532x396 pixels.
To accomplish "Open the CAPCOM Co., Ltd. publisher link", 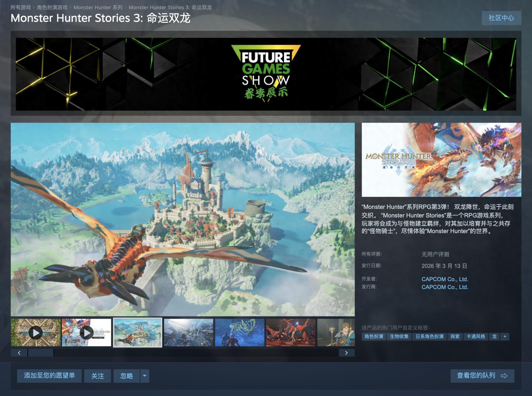I will click(445, 287).
